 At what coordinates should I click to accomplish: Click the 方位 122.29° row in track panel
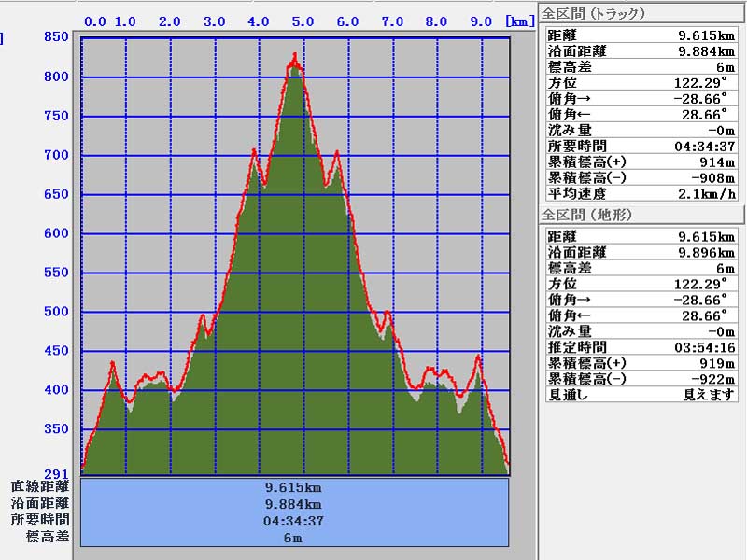pyautogui.click(x=641, y=82)
